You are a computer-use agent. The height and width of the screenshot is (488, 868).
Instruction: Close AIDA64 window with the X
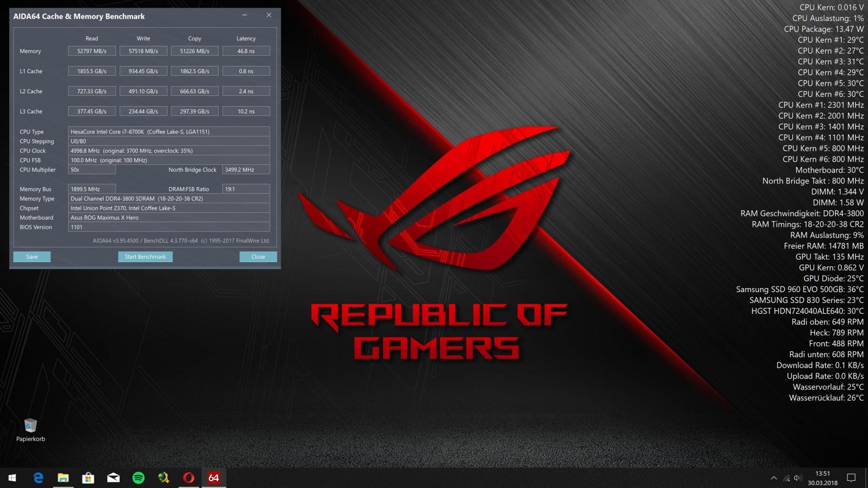tap(269, 15)
